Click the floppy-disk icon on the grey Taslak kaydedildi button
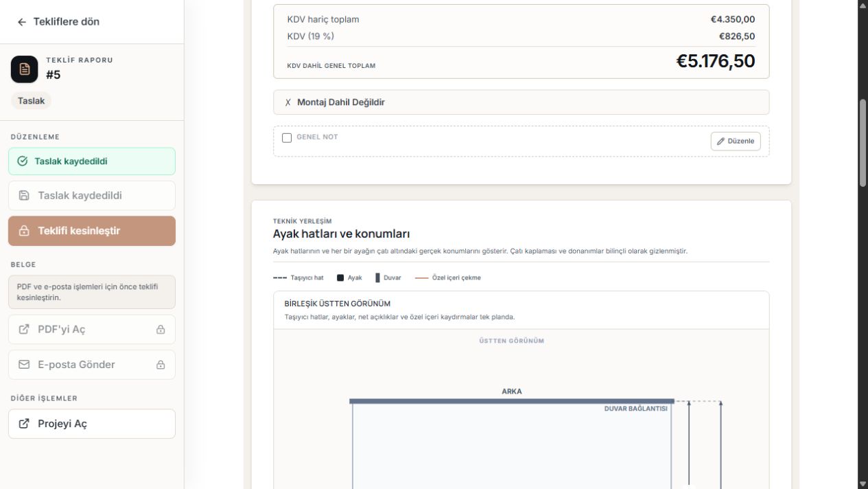This screenshot has height=489, width=868. point(24,196)
